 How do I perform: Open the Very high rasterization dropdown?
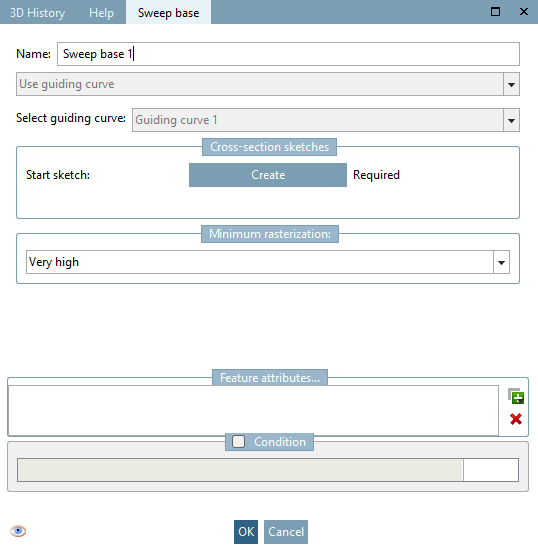501,262
